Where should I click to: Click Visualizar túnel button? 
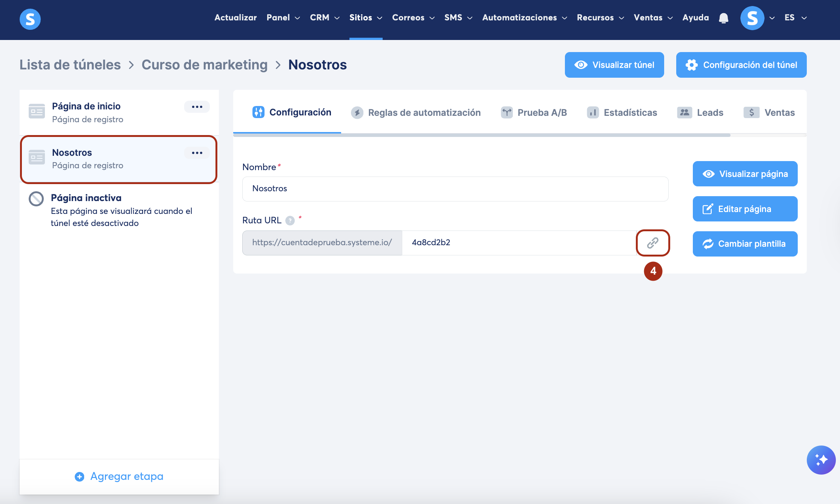click(x=614, y=65)
